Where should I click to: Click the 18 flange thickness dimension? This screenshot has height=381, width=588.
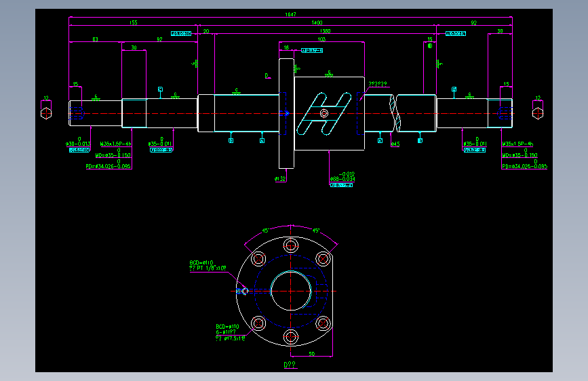[x=286, y=47]
